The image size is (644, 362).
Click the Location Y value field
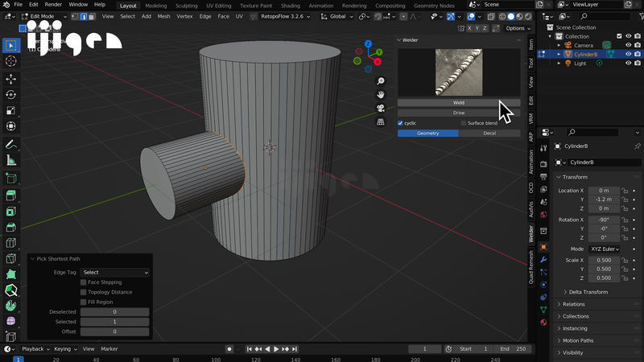(602, 200)
